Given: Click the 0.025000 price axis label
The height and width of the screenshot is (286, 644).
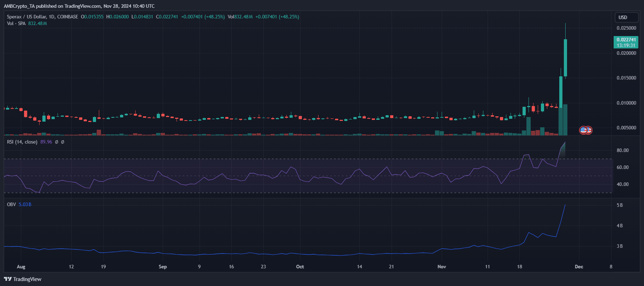Looking at the screenshot, I should click(626, 28).
